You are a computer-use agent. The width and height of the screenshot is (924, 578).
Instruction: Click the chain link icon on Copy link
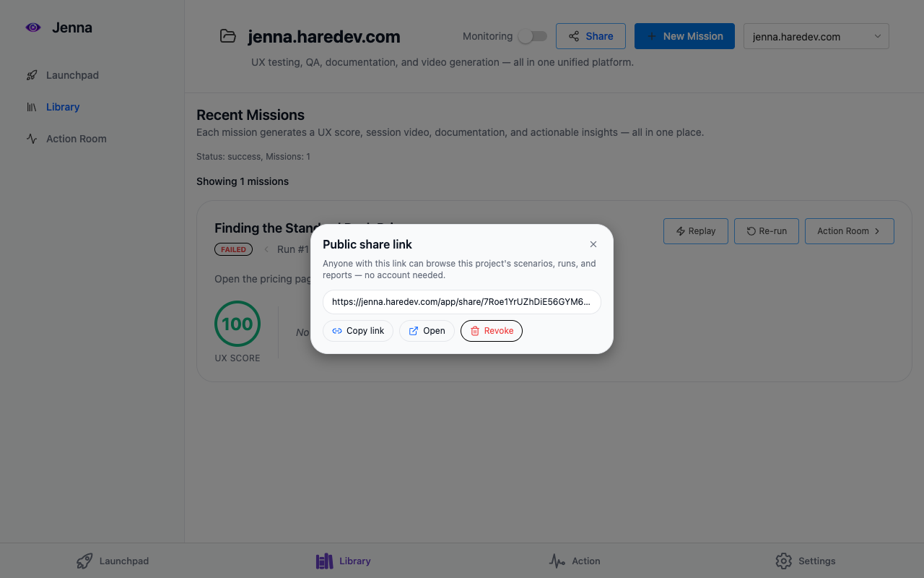(x=337, y=331)
